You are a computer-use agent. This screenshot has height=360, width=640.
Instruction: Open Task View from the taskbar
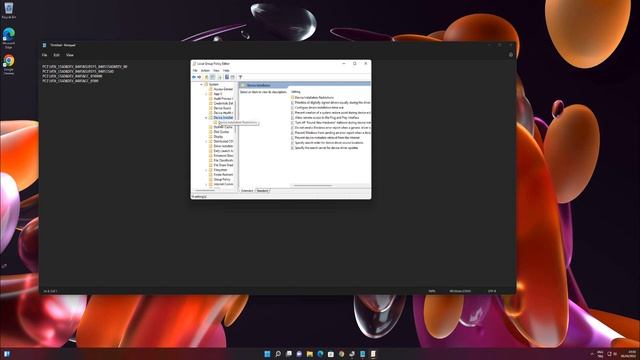289,353
